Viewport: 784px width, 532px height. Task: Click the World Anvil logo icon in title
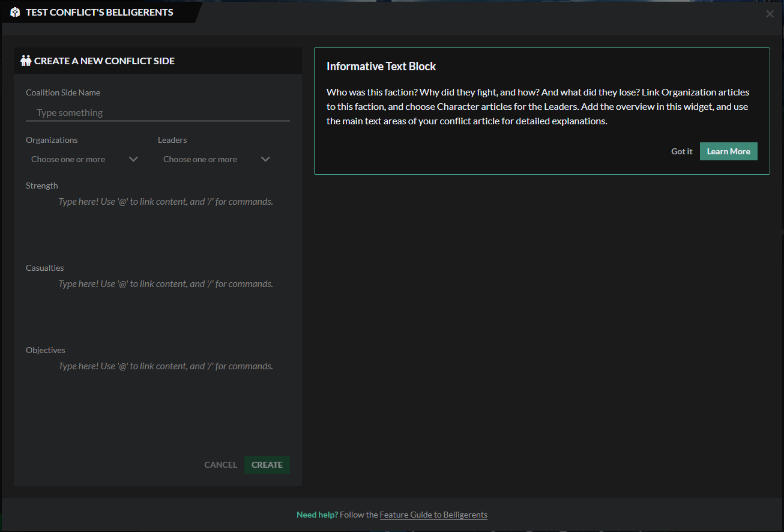[15, 12]
